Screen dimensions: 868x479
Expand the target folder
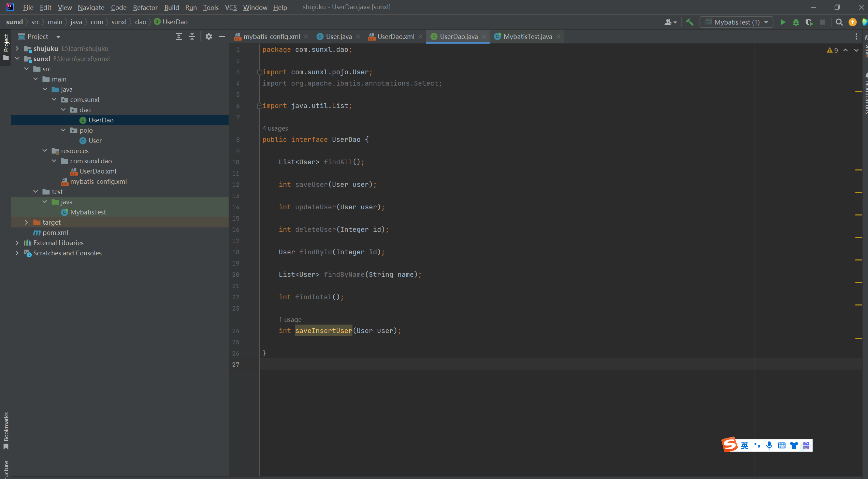coord(26,222)
